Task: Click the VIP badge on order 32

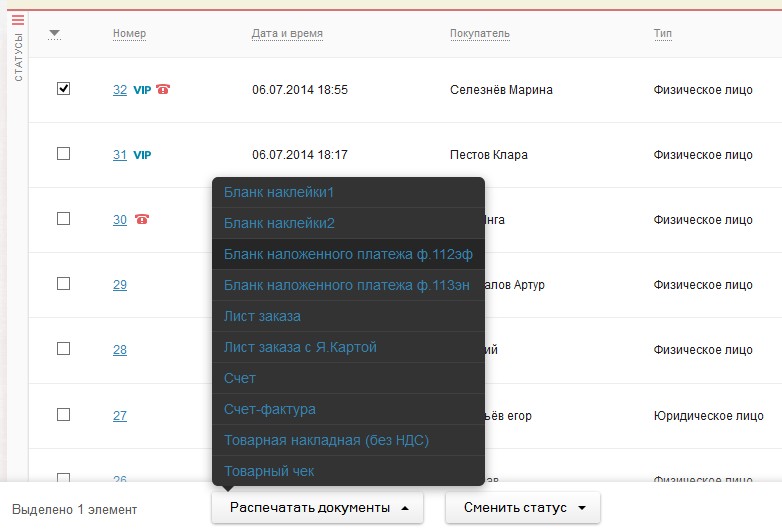Action: pyautogui.click(x=142, y=90)
